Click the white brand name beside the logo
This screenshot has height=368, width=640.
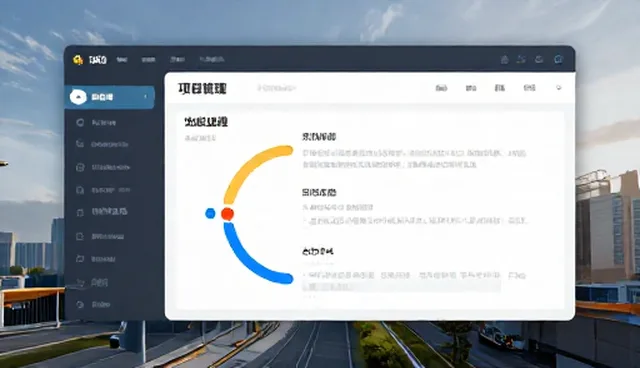pyautogui.click(x=98, y=60)
